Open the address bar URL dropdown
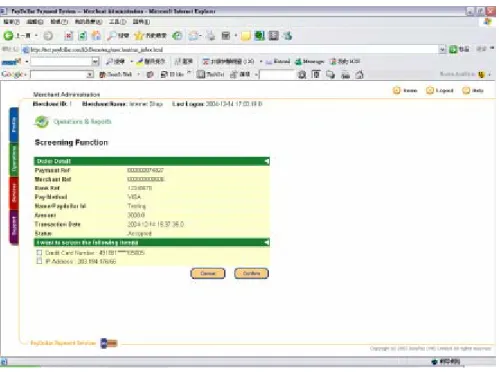The width and height of the screenshot is (499, 372). (442, 50)
